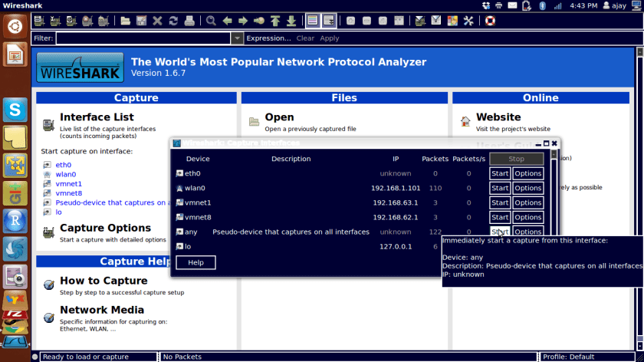Click the Find packet magnifier icon
This screenshot has height=362, width=644.
209,21
